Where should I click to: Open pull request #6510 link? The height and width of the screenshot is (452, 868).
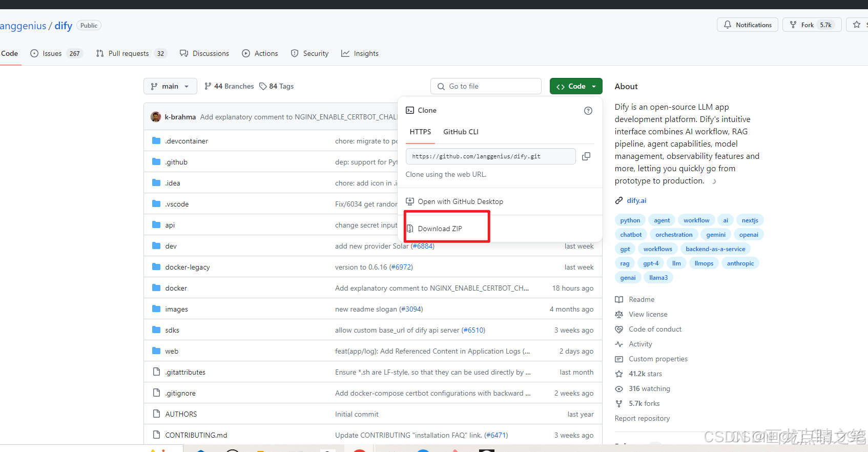tap(473, 330)
